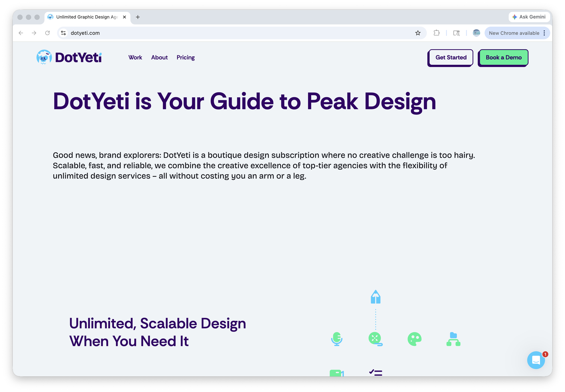Image resolution: width=565 pixels, height=392 pixels.
Task: Reload the page
Action: tap(47, 33)
